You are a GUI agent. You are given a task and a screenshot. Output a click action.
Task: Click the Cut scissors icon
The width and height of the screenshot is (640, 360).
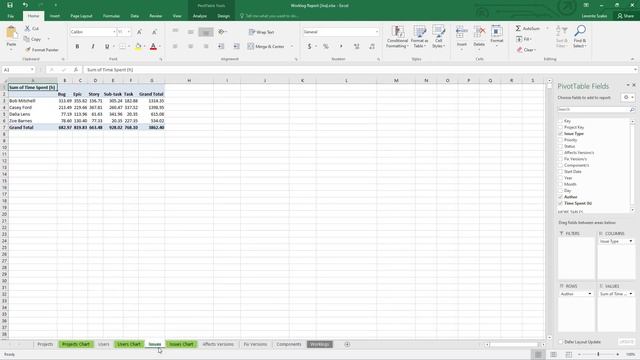click(27, 29)
